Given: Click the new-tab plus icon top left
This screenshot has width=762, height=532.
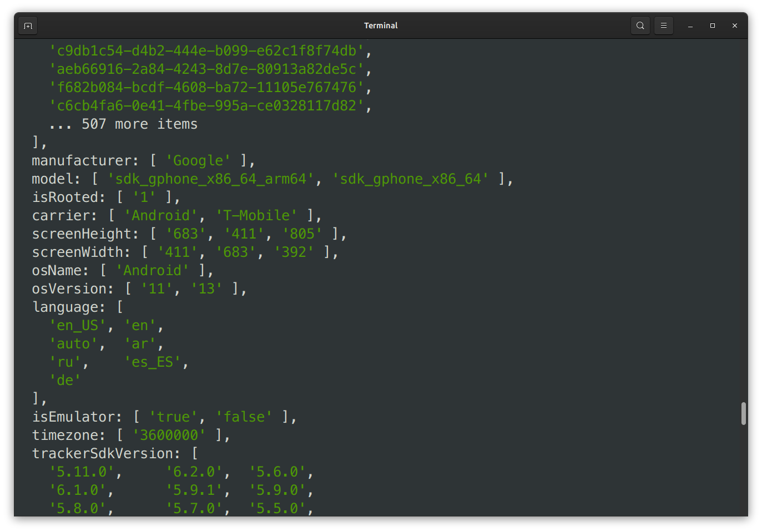Looking at the screenshot, I should pyautogui.click(x=28, y=25).
